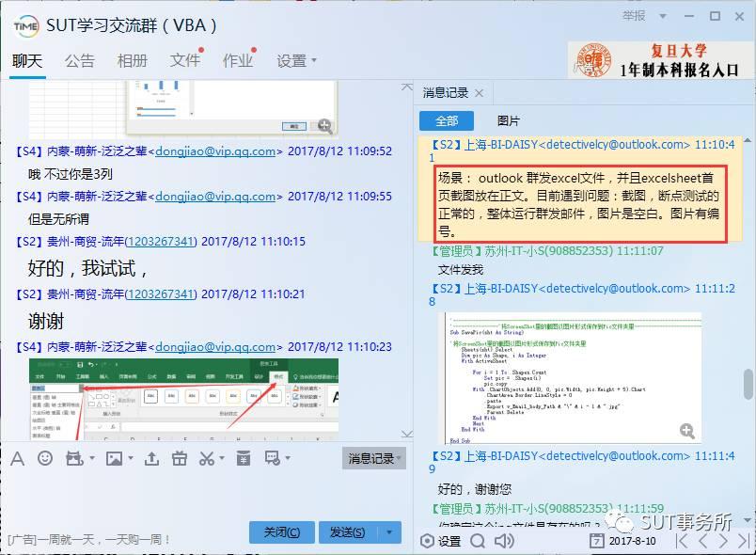Expand the screenshot scissors dropdown arrow
756x555 pixels.
point(222,458)
